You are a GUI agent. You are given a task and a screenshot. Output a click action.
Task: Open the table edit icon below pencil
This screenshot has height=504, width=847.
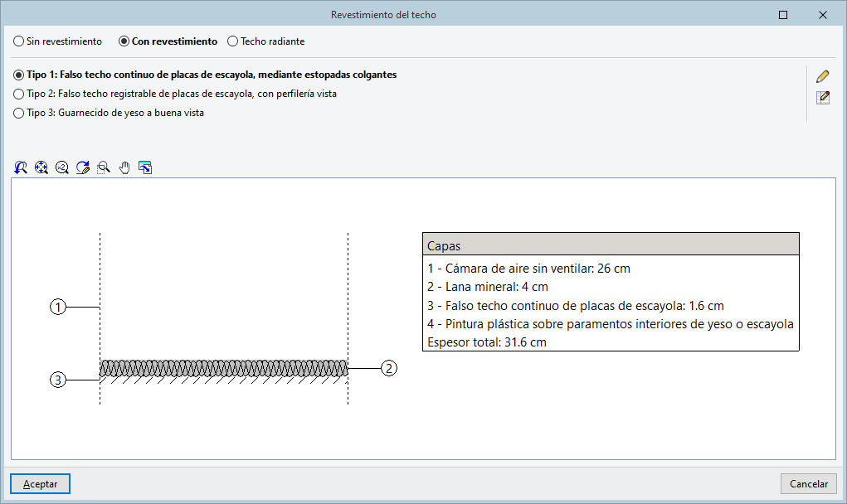coord(823,98)
